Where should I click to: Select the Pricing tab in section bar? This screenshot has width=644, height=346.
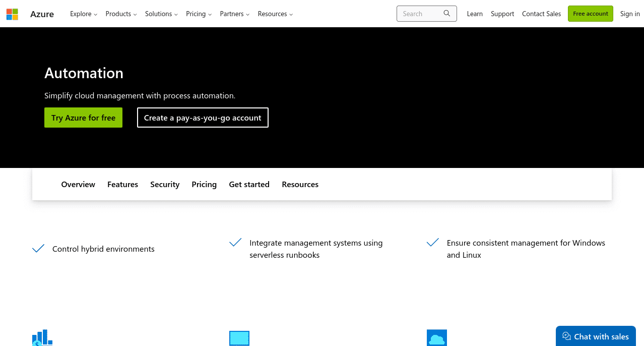tap(204, 185)
